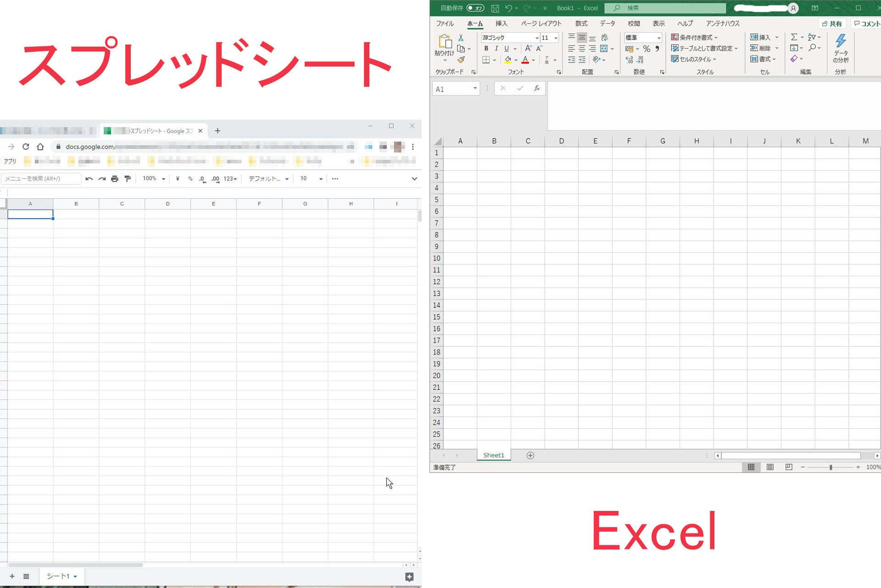Select the Sheet1 tab in Excel
Image resolution: width=881 pixels, height=588 pixels.
tap(494, 455)
